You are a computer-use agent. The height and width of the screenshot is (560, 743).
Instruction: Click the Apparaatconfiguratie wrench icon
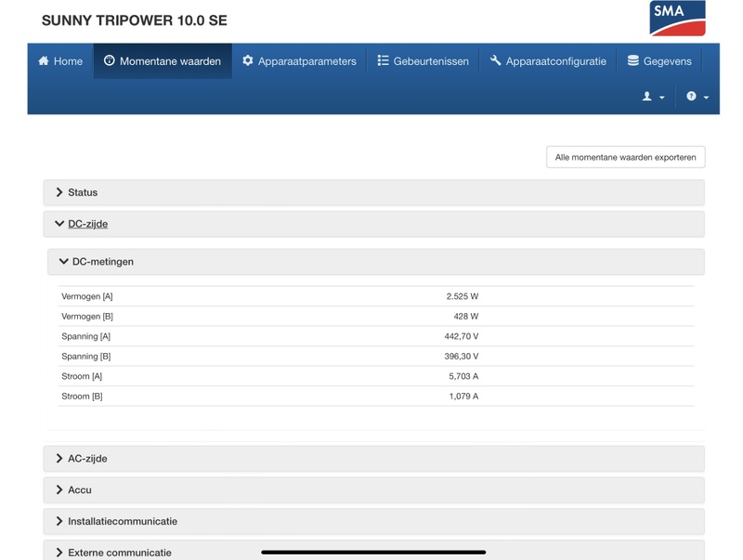click(496, 60)
